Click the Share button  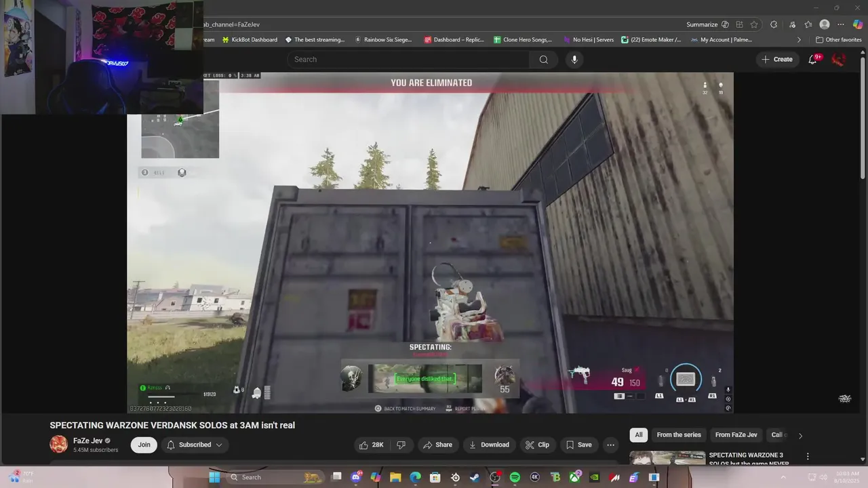coord(437,445)
